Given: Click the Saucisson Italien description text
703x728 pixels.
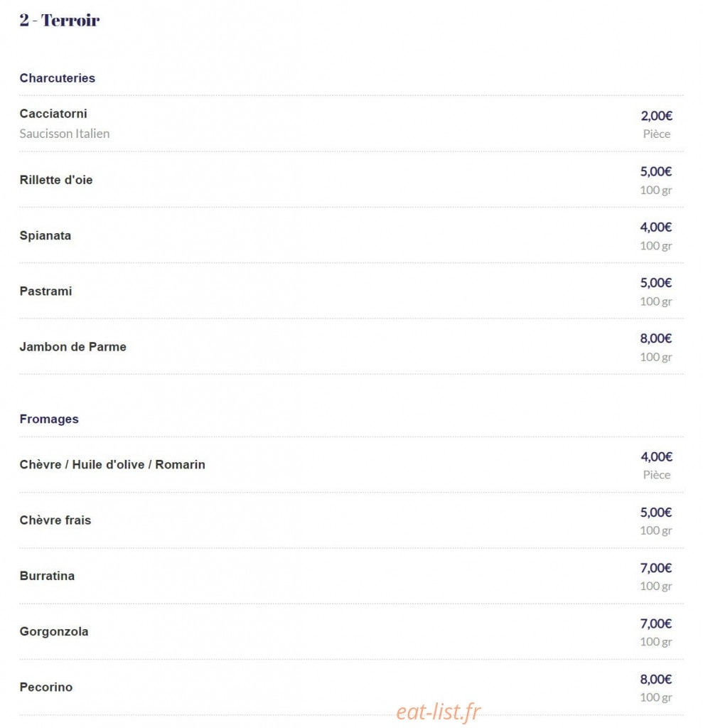Looking at the screenshot, I should pyautogui.click(x=65, y=134).
